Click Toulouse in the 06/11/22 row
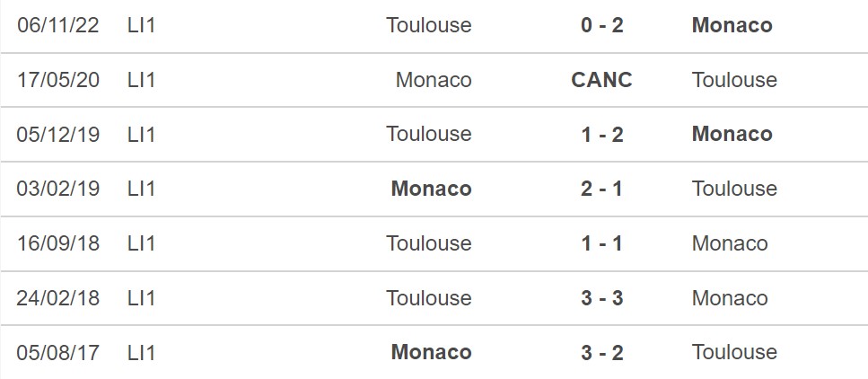This screenshot has height=379, width=868. pyautogui.click(x=429, y=25)
